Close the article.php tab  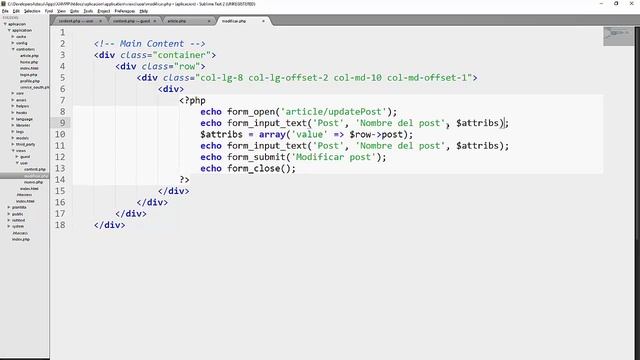[209, 21]
